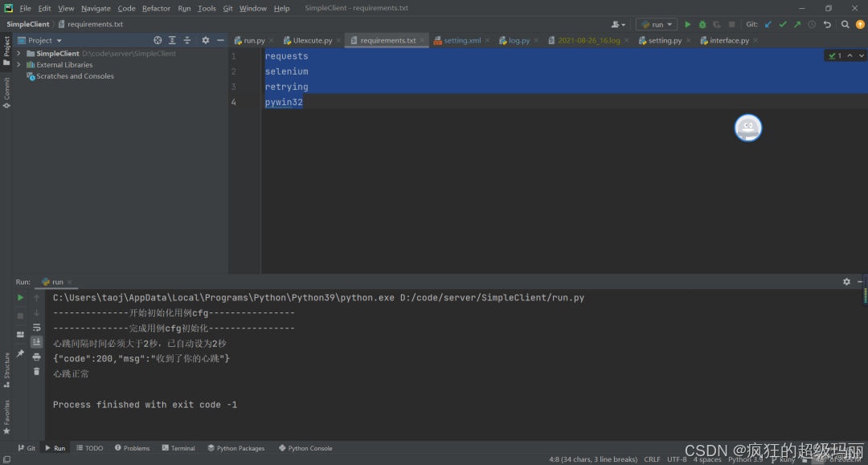Screen dimensions: 868x465
Task: Click the orange IDE update icon
Action: coord(860,24)
